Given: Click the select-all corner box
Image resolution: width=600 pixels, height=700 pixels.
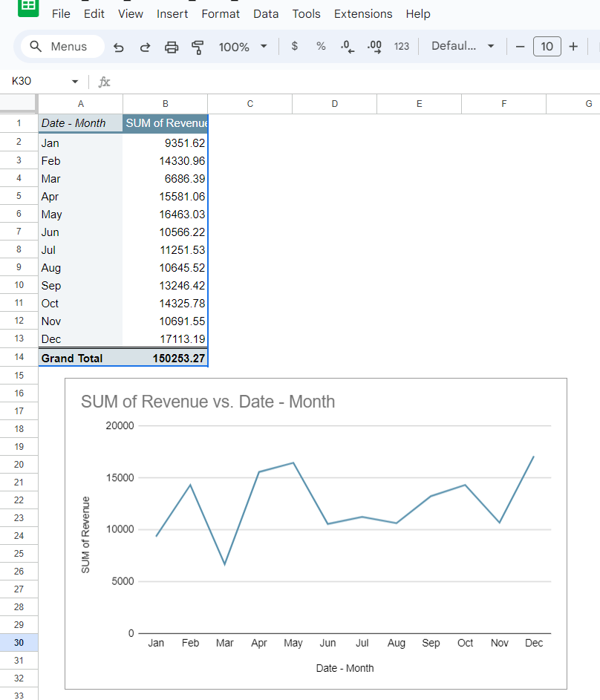Looking at the screenshot, I should [19, 104].
